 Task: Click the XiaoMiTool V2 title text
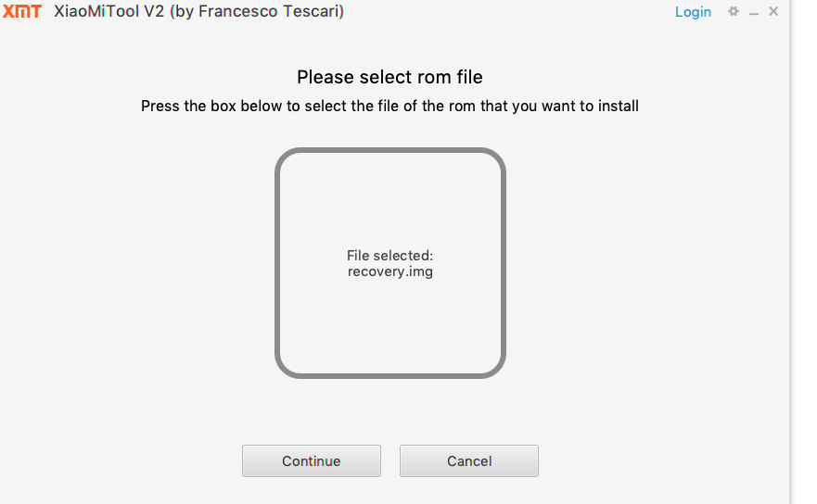109,12
